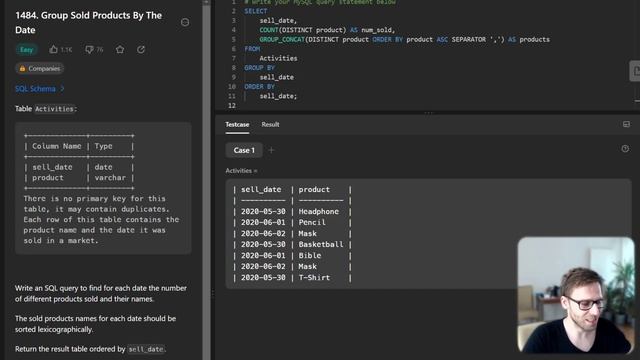Click the add test case plus icon
Screen dimensions: 640x360
[271, 150]
